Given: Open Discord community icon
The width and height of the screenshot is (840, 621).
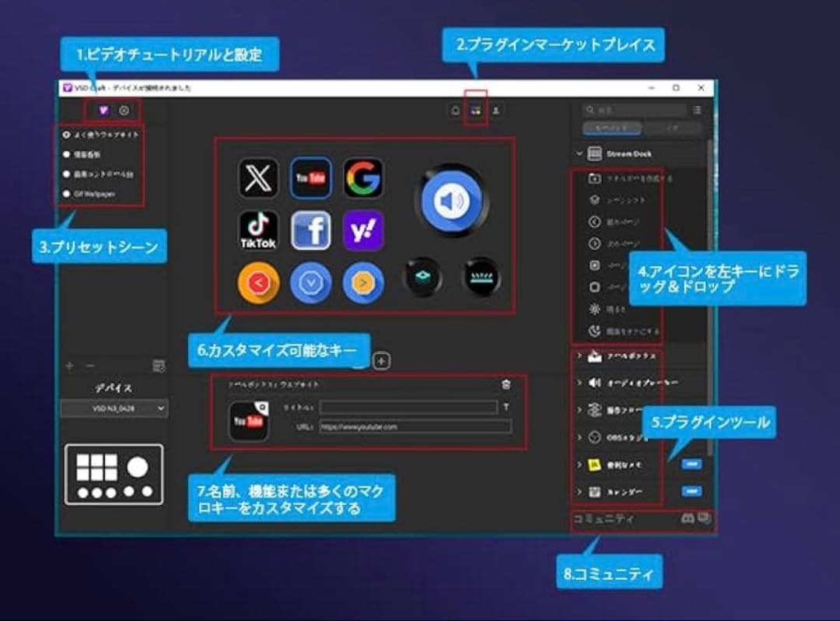Looking at the screenshot, I should pyautogui.click(x=688, y=518).
